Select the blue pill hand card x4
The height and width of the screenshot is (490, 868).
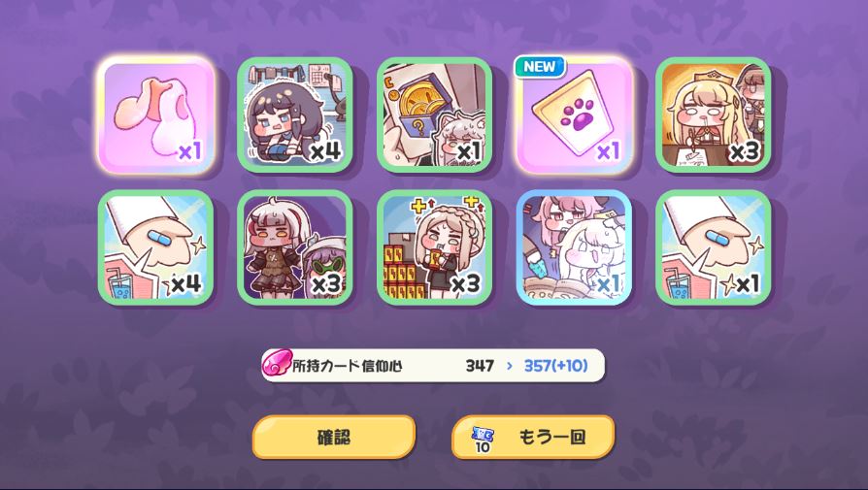156,247
